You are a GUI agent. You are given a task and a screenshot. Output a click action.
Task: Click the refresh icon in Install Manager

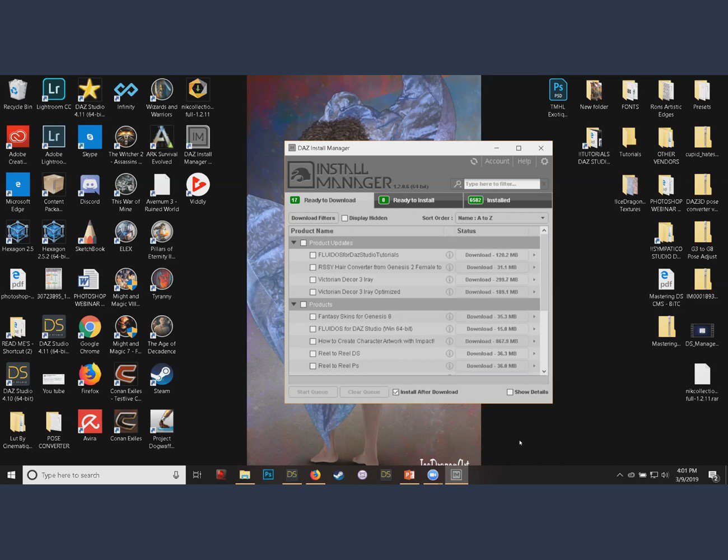pos(474,161)
